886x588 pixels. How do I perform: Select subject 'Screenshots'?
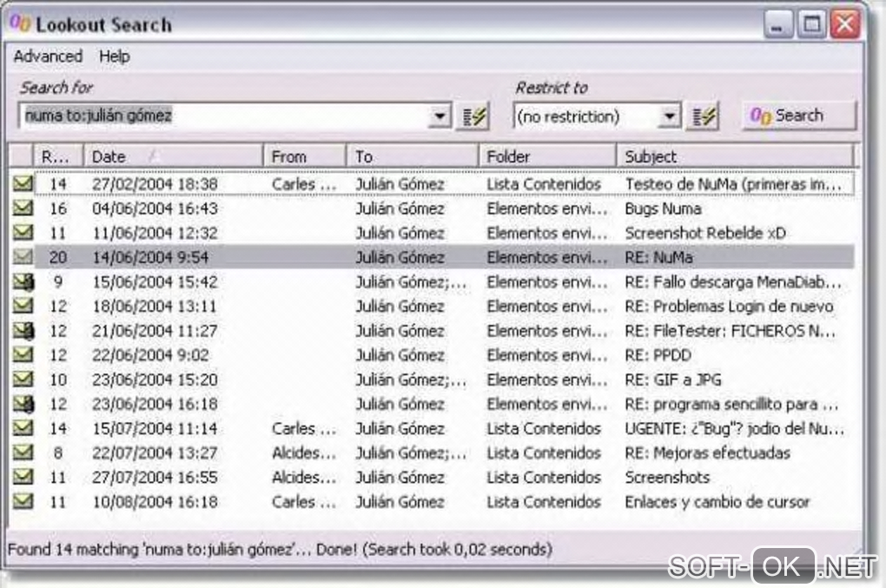tap(667, 478)
